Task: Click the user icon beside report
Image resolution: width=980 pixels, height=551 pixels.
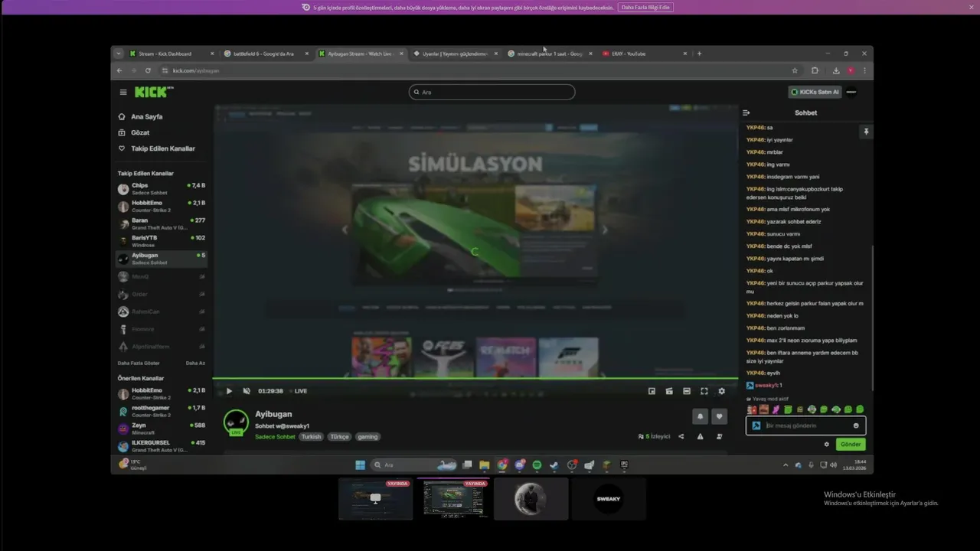Action: pyautogui.click(x=719, y=436)
